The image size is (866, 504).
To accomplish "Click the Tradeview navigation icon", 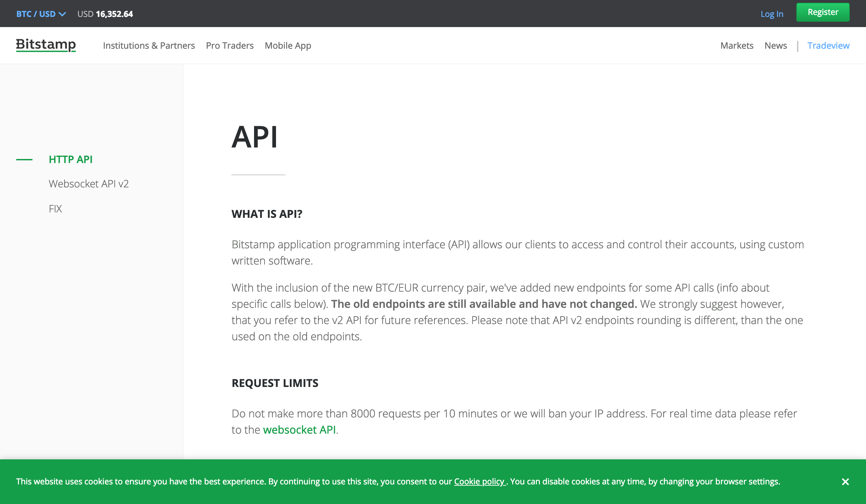I will point(828,45).
